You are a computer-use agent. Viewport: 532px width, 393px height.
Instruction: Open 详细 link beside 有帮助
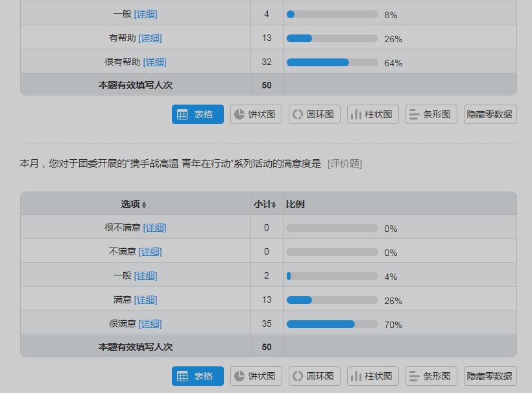[x=151, y=38]
